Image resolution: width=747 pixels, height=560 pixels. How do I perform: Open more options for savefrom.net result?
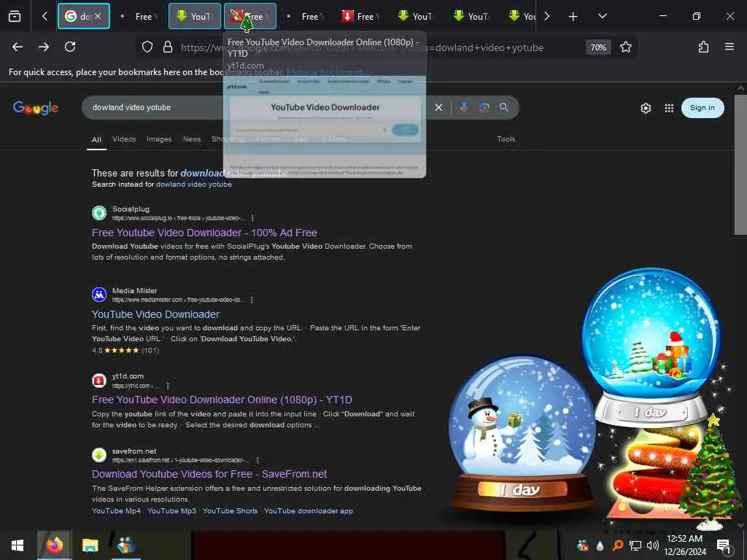click(258, 460)
